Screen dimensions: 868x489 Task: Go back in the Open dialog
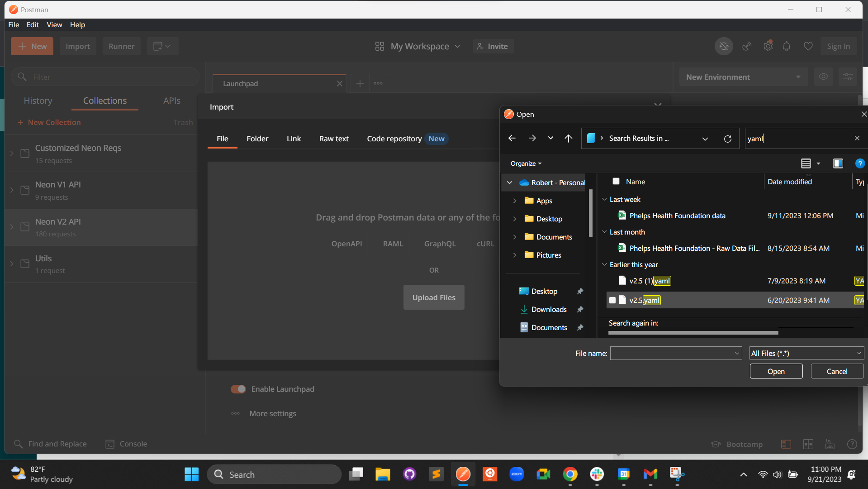coord(512,139)
